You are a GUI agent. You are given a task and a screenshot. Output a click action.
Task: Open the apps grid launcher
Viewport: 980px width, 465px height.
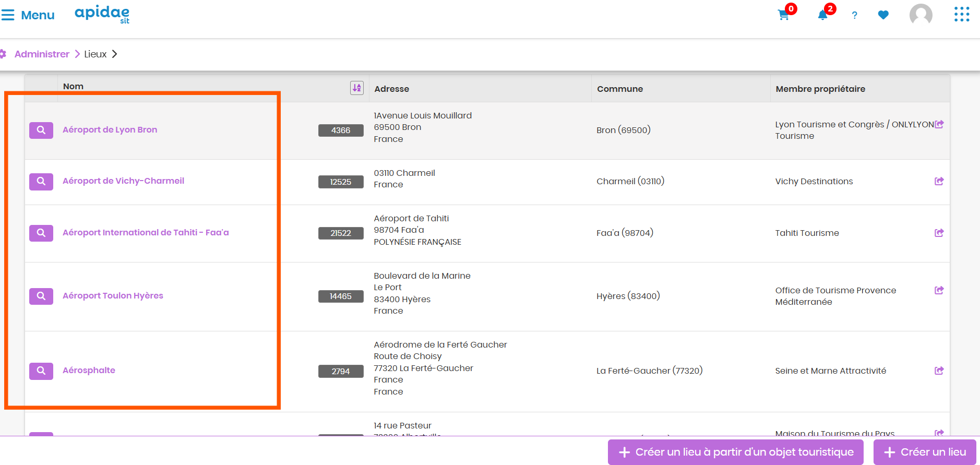coord(962,15)
